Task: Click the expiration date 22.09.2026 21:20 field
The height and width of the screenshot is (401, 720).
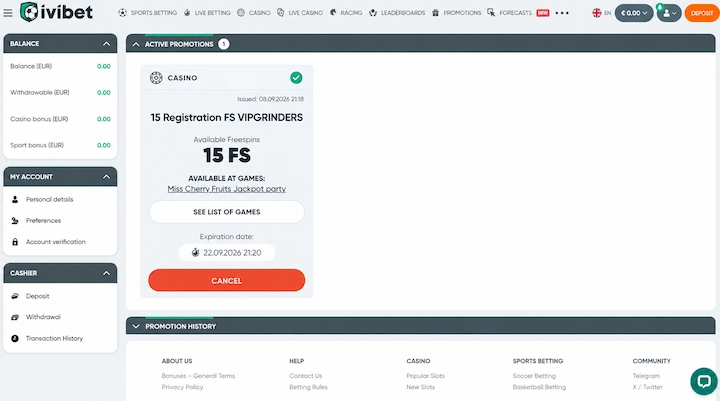Action: coord(226,253)
